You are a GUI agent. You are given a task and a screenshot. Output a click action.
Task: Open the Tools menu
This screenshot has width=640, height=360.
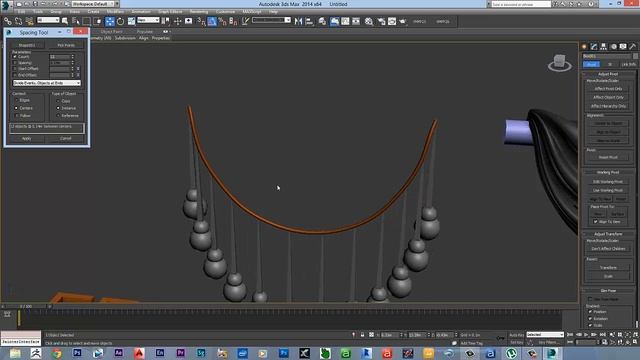click(x=38, y=12)
